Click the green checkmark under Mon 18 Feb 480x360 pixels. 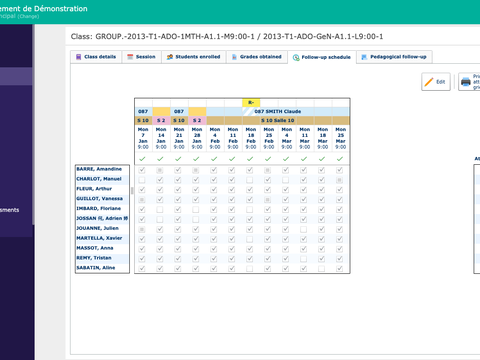coord(251,159)
